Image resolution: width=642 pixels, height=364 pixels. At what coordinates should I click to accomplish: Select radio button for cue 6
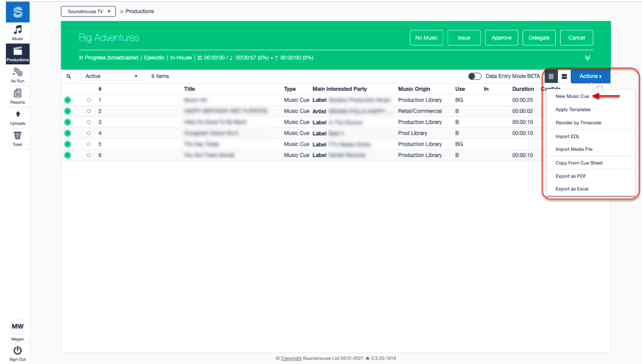(x=88, y=155)
